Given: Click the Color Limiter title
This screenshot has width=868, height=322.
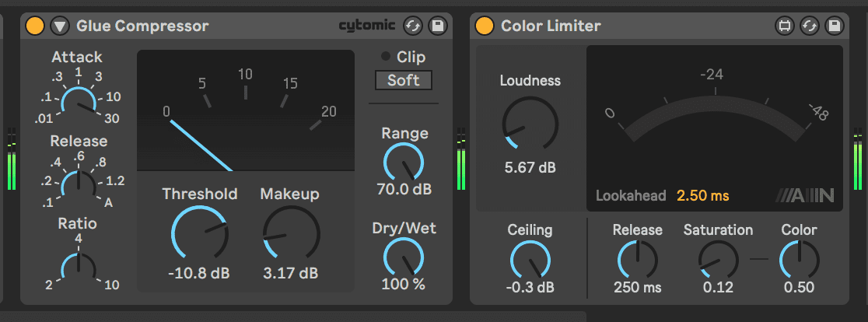Looking at the screenshot, I should [x=551, y=26].
